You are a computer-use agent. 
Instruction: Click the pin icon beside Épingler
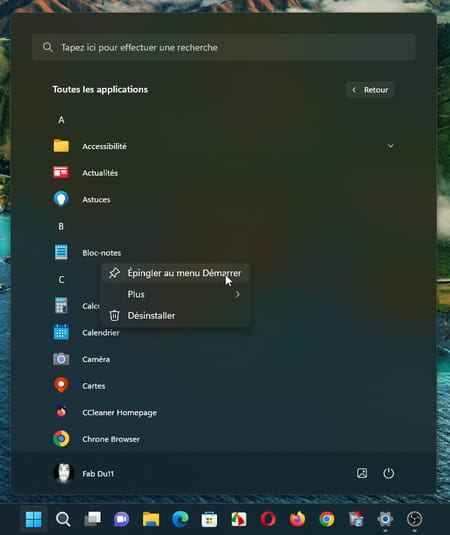click(x=114, y=273)
